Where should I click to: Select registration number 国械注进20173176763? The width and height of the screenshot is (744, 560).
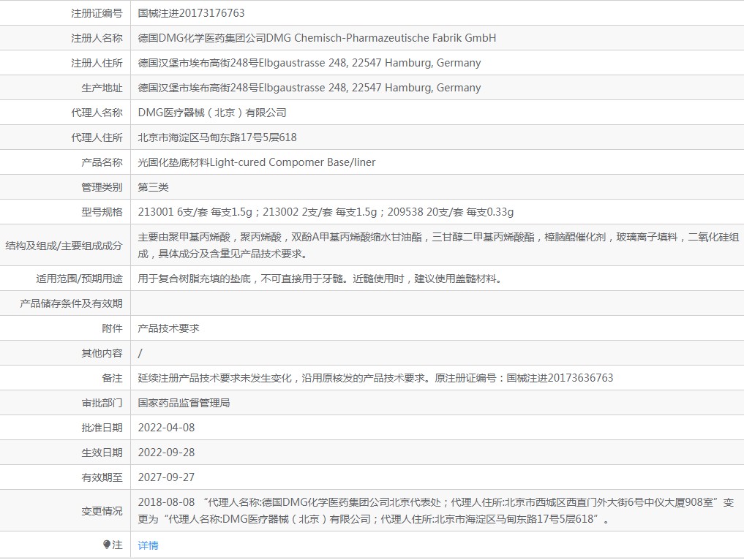(x=191, y=13)
